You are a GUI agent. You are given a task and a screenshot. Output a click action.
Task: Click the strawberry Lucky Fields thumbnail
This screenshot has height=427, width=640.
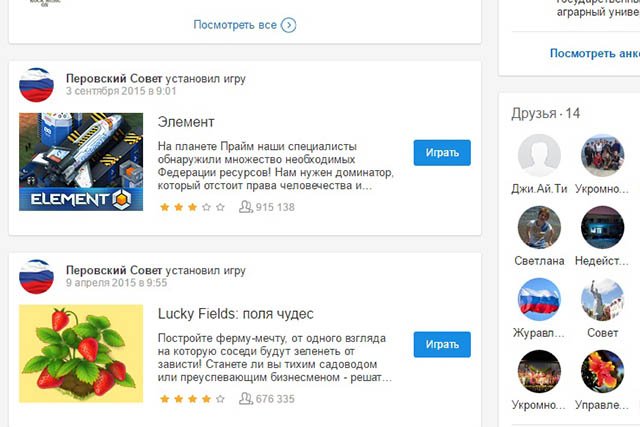click(x=80, y=352)
